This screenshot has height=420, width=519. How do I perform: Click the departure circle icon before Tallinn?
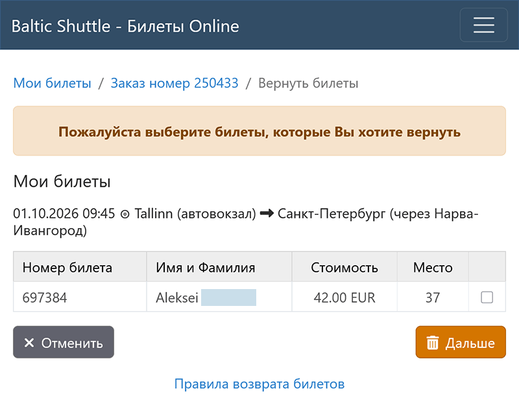(125, 215)
